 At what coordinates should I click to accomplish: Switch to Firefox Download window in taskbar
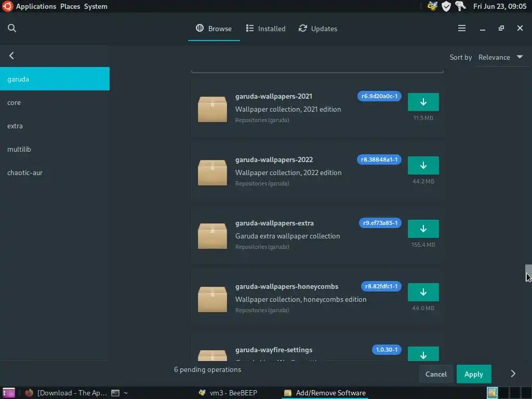coord(66,393)
